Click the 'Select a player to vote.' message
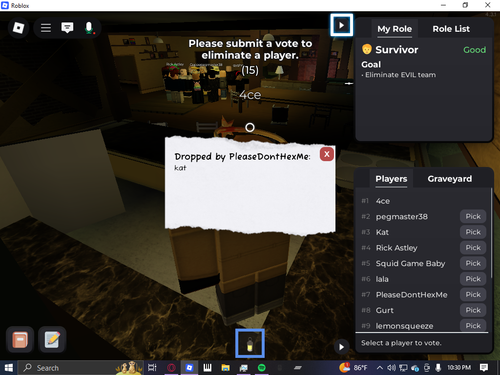500x375 pixels. (401, 343)
